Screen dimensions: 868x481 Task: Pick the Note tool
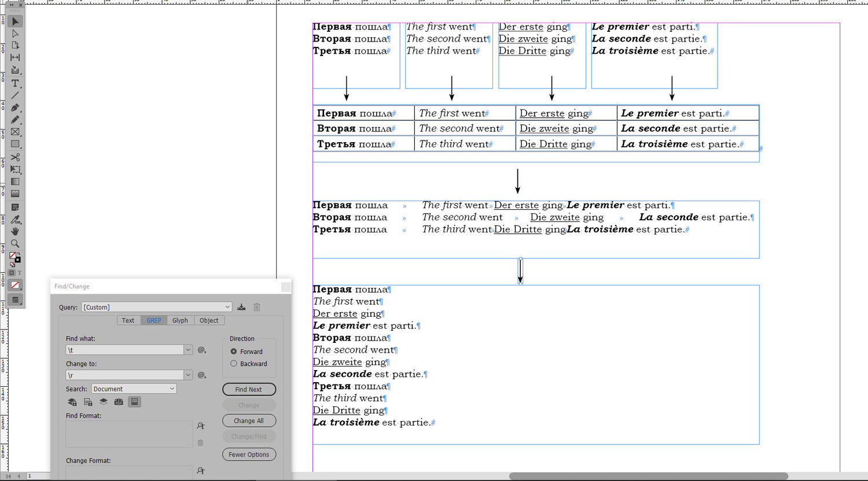tap(16, 207)
